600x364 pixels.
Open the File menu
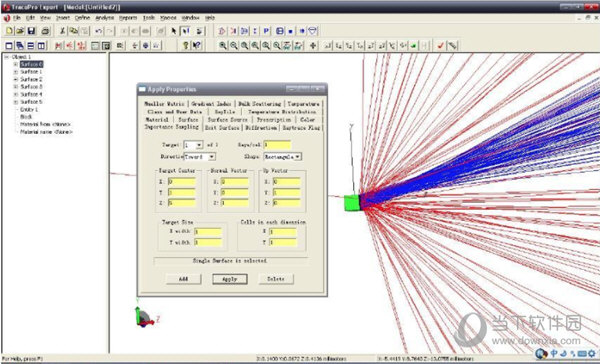[x=17, y=18]
